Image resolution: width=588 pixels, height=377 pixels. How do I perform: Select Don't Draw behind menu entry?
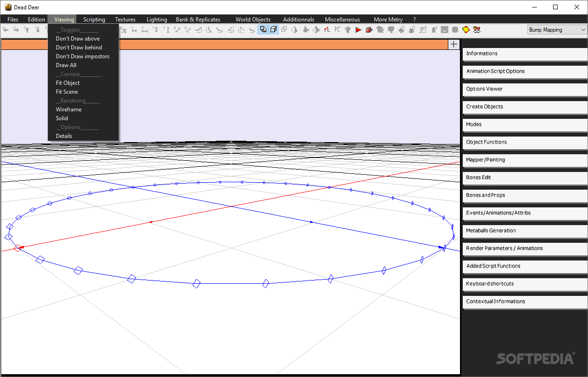click(79, 48)
